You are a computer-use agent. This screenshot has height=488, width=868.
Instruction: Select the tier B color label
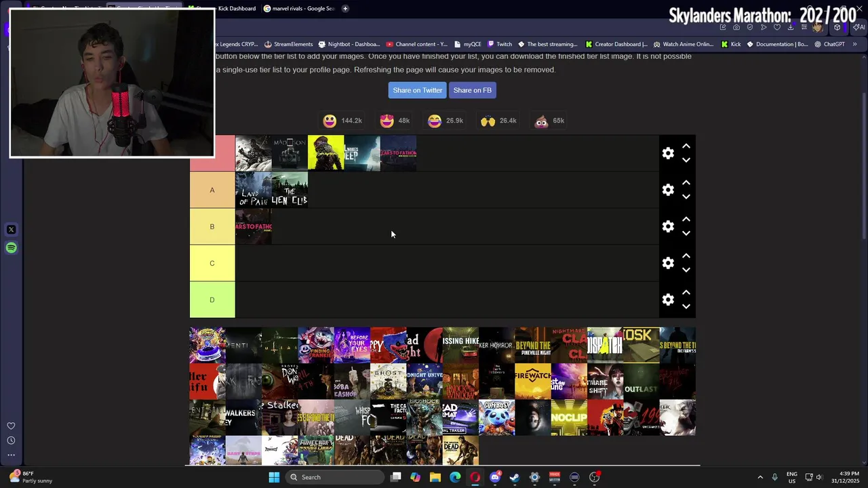(x=212, y=226)
